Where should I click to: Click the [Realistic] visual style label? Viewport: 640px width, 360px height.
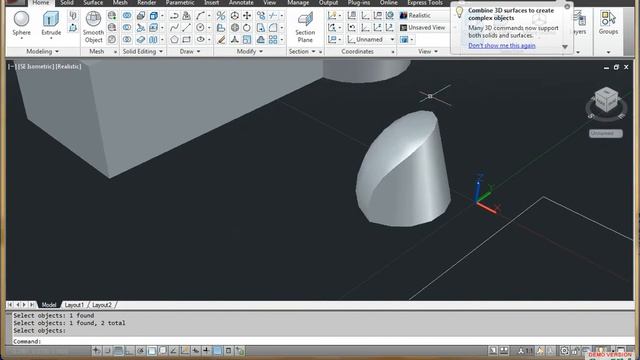pyautogui.click(x=68, y=67)
